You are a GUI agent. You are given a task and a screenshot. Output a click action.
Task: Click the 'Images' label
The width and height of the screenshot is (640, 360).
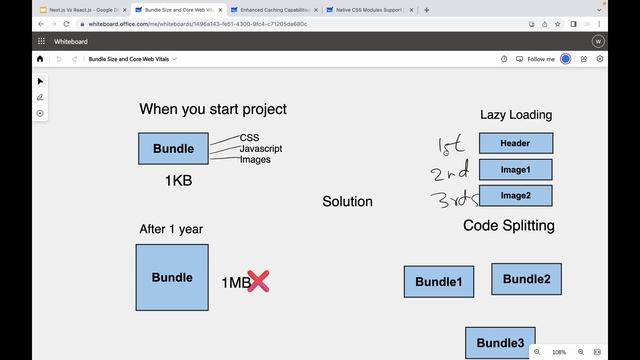click(x=255, y=160)
